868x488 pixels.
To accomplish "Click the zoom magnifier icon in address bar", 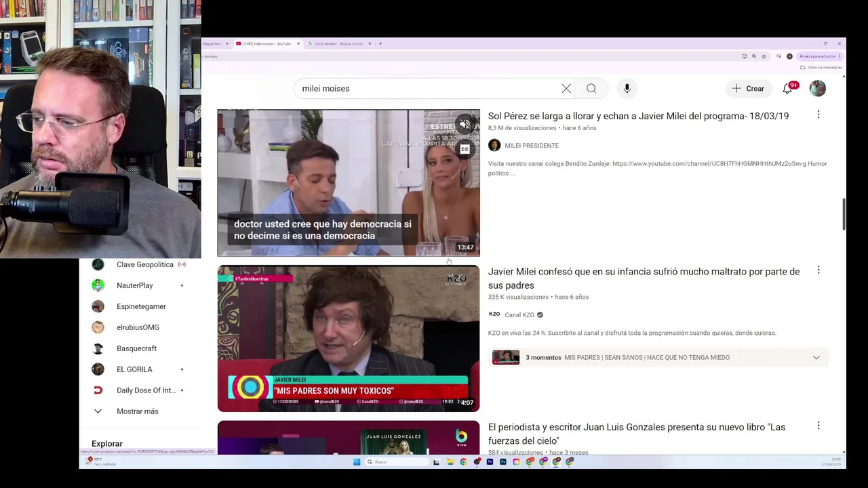I will click(x=754, y=56).
